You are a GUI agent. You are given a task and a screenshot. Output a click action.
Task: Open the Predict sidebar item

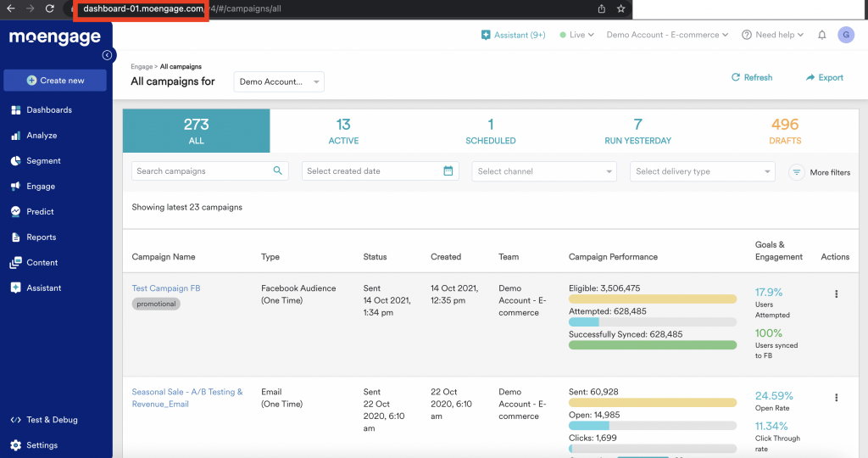40,212
